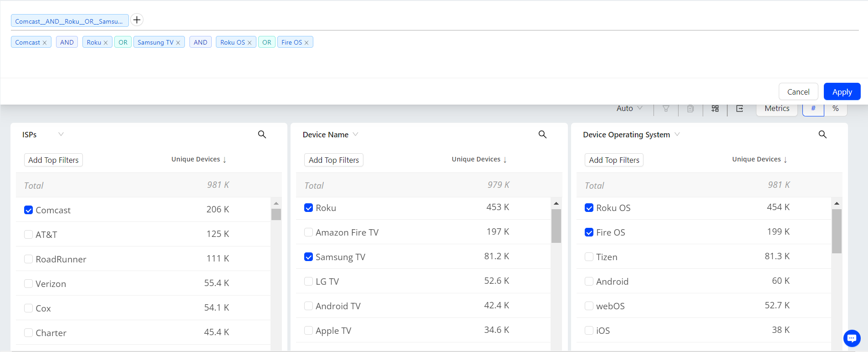868x352 pixels.
Task: Remove the Fire OS filter chip
Action: (x=306, y=43)
